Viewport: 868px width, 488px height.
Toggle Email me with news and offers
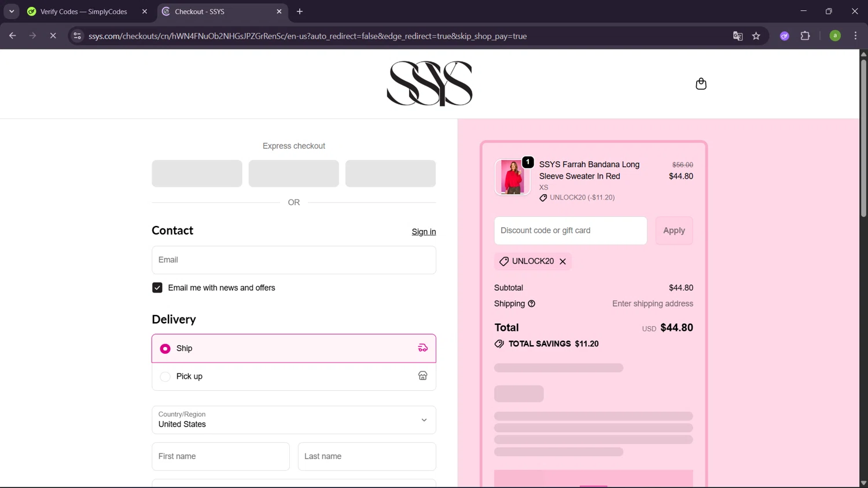pos(157,288)
